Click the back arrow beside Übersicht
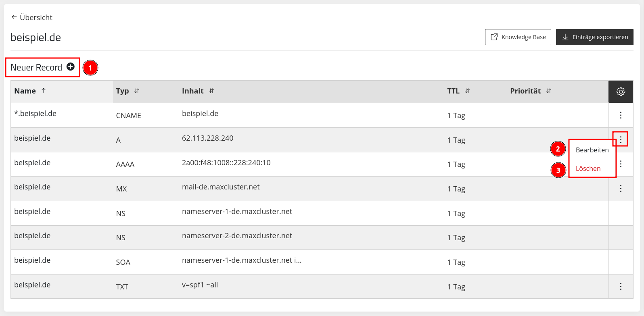644x316 pixels. [x=14, y=17]
